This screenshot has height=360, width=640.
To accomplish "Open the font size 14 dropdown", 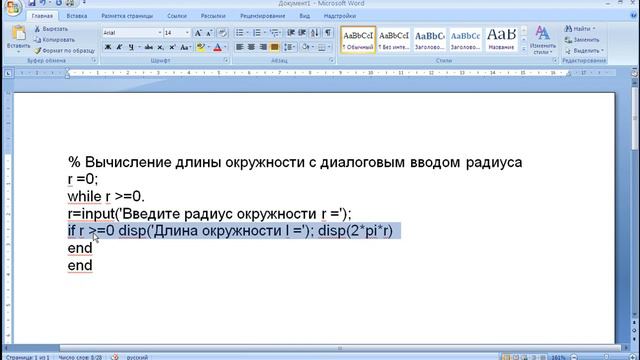I will [187, 33].
